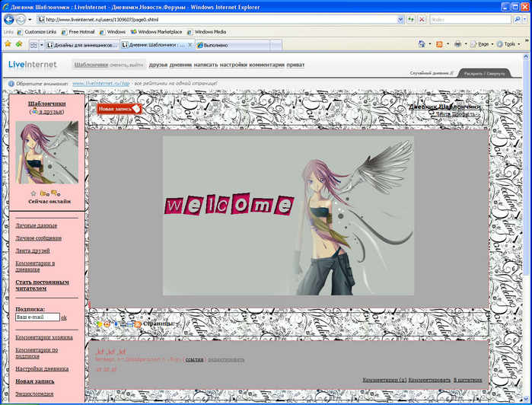Open the Free Hotmail favorite link

78,32
